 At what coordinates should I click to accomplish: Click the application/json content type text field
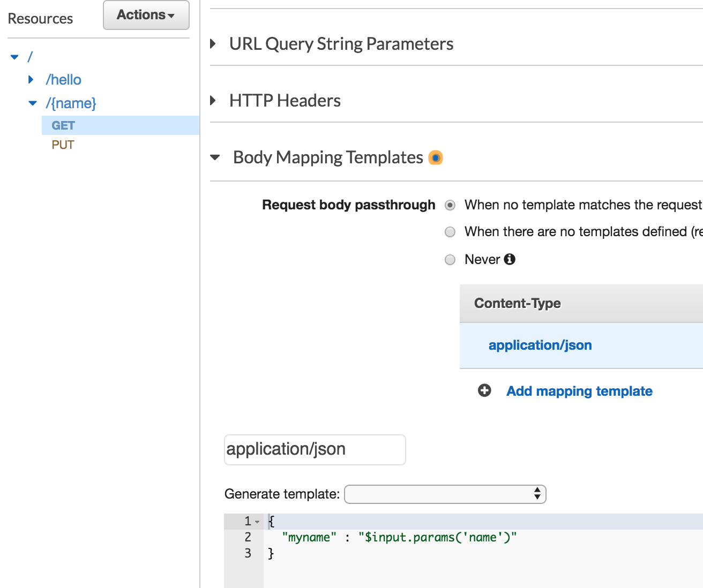315,449
